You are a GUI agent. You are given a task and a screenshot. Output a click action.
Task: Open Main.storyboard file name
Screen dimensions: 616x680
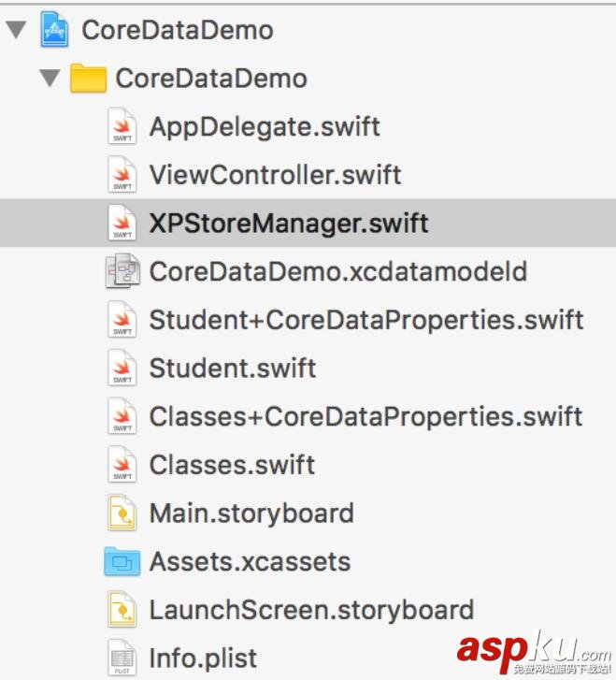[251, 514]
